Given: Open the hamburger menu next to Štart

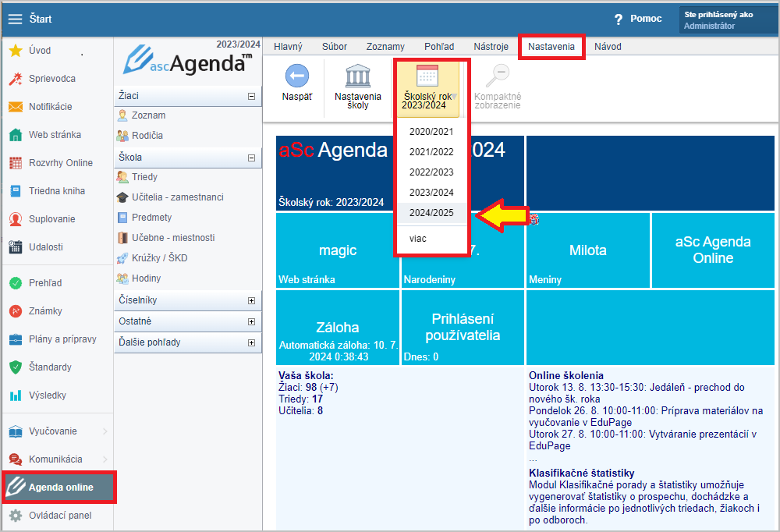Looking at the screenshot, I should (16, 19).
